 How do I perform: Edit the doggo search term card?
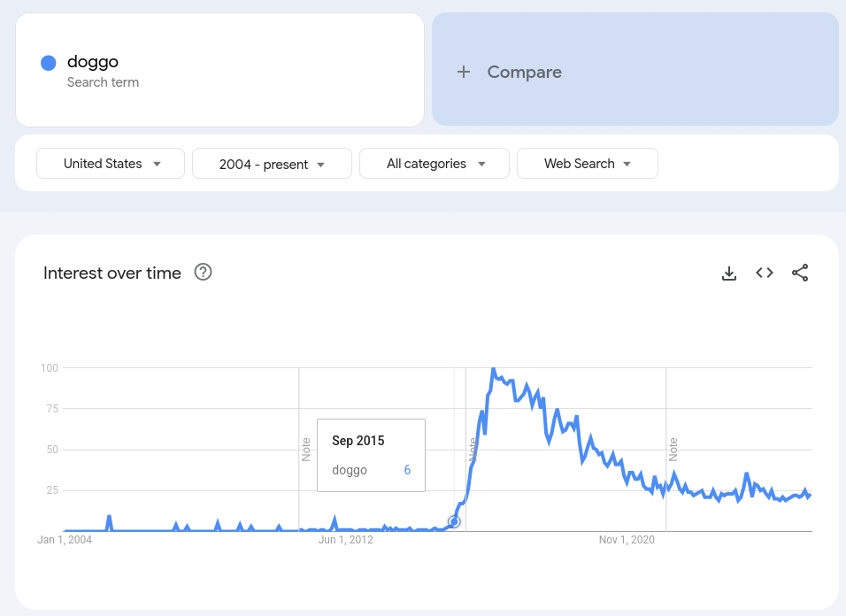point(220,70)
